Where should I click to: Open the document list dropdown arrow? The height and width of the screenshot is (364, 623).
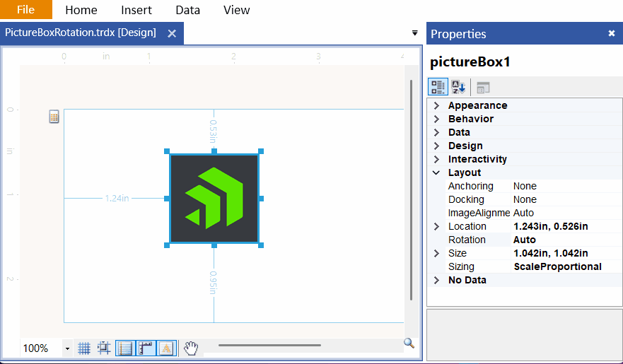pos(415,33)
